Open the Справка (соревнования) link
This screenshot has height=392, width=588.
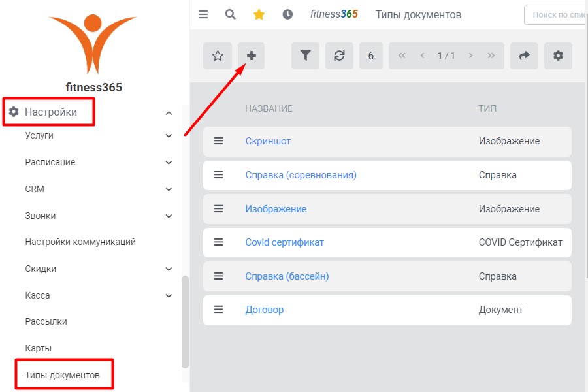point(301,175)
